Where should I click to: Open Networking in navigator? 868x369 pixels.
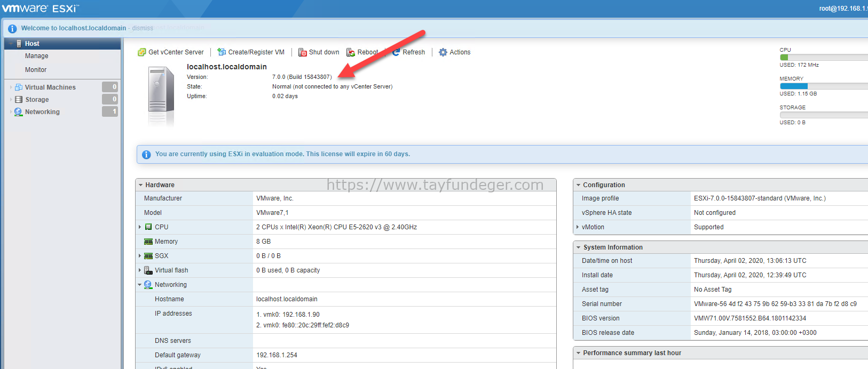(42, 112)
